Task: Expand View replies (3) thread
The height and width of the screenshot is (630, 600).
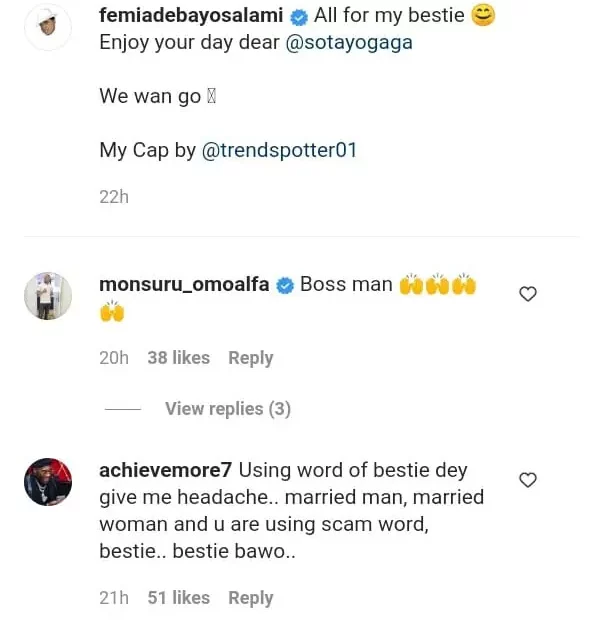Action: click(227, 408)
